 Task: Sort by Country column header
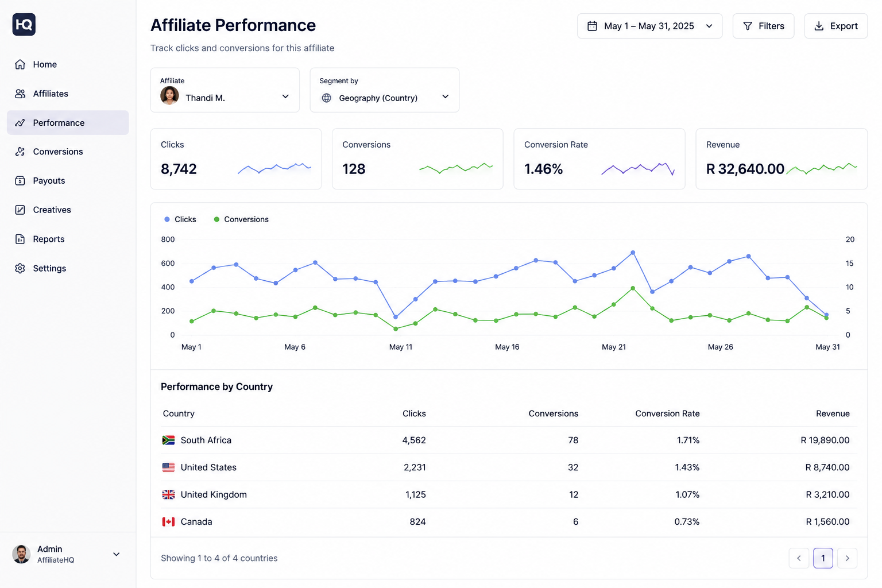tap(179, 413)
